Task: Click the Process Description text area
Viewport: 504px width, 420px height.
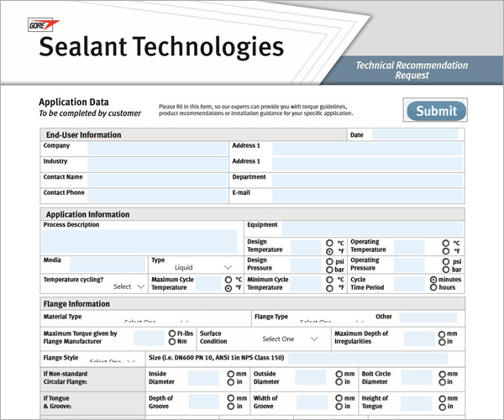Action: pyautogui.click(x=139, y=242)
